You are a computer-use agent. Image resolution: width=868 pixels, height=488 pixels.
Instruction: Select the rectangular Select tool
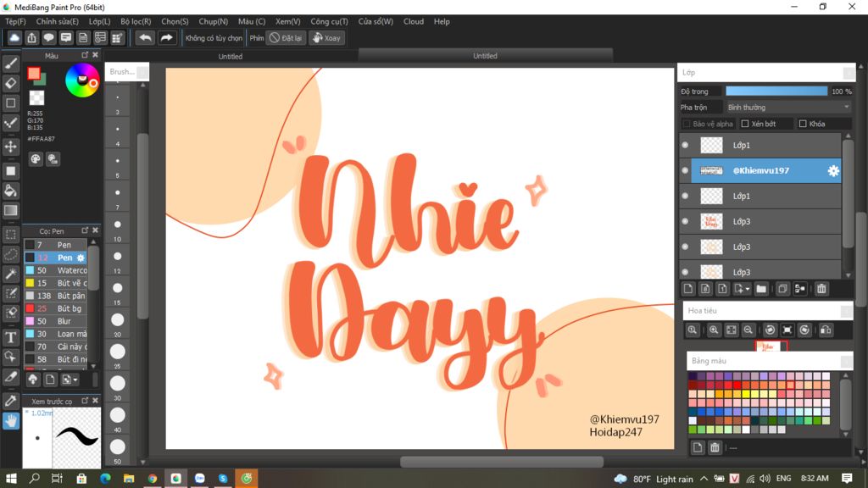[x=10, y=235]
